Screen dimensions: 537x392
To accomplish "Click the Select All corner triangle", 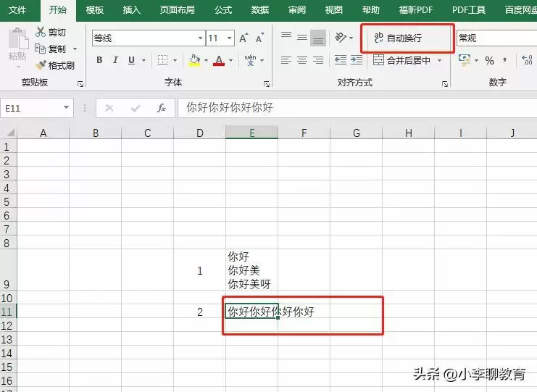I will pyautogui.click(x=10, y=133).
